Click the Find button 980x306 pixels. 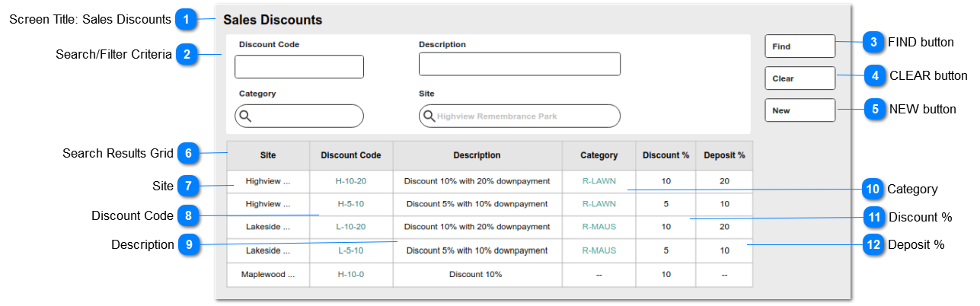(x=800, y=46)
